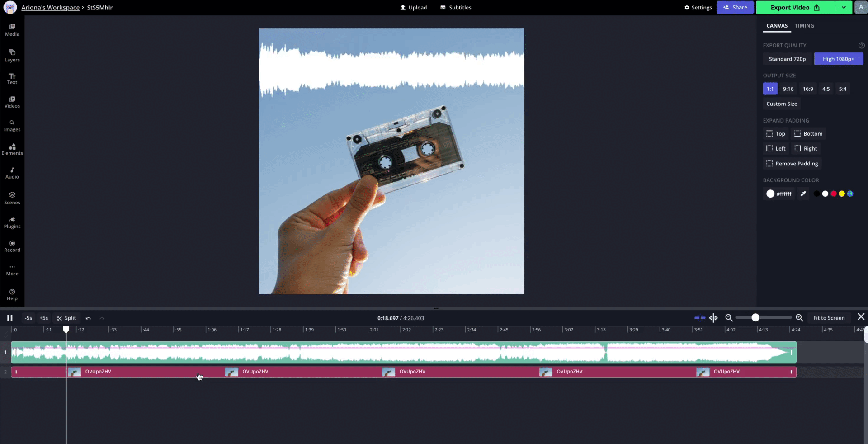Click the eyedropper color picker icon
Image resolution: width=868 pixels, height=444 pixels.
coord(803,194)
